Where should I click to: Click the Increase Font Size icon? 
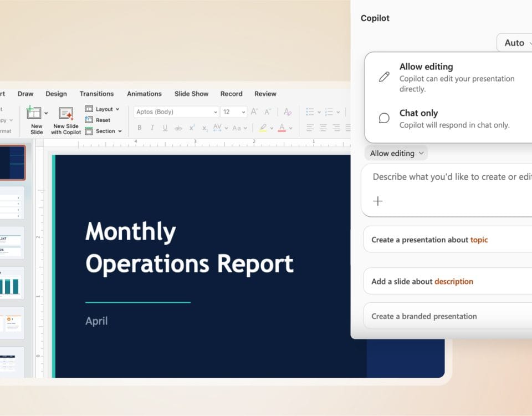pyautogui.click(x=254, y=112)
